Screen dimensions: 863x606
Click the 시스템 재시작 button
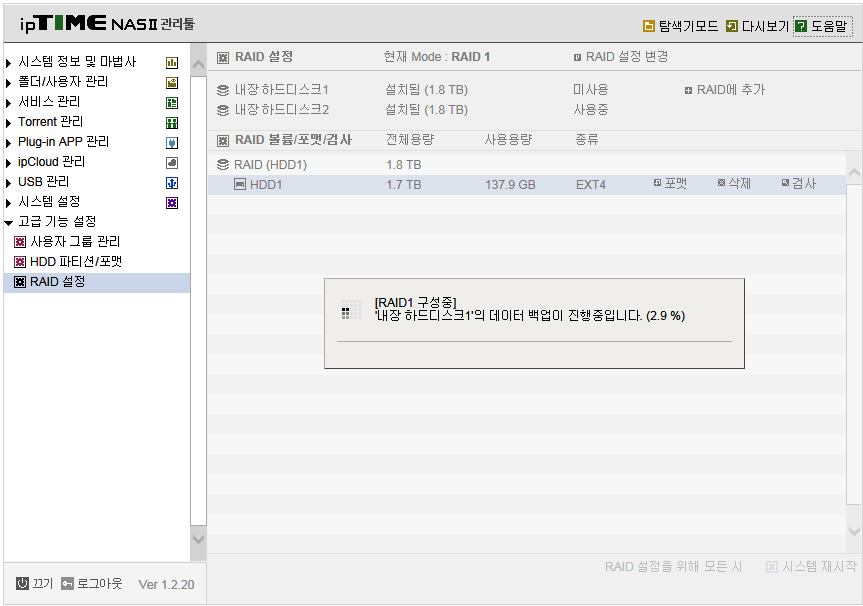811,566
